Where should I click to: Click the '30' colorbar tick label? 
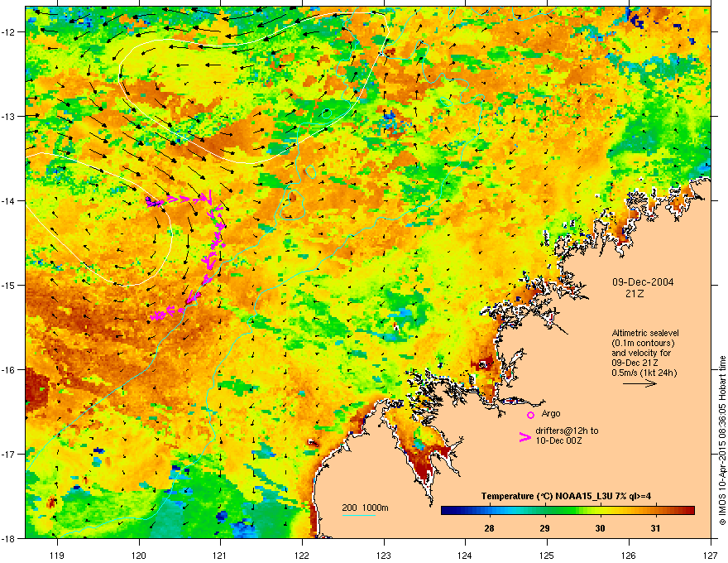(600, 528)
